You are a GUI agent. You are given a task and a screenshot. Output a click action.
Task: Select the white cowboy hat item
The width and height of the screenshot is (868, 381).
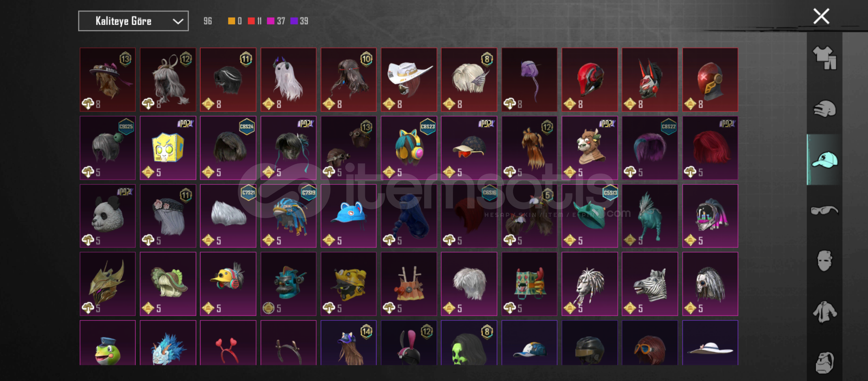[409, 80]
